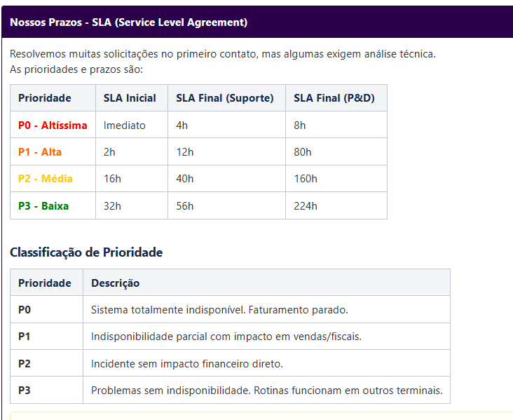Click the 'Descrição' column header
Image resolution: width=513 pixels, height=420 pixels.
click(115, 283)
